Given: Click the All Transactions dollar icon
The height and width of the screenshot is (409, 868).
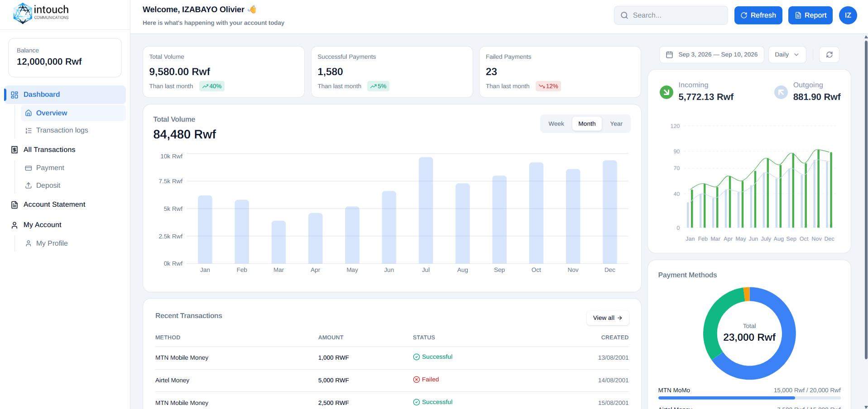Looking at the screenshot, I should point(14,150).
